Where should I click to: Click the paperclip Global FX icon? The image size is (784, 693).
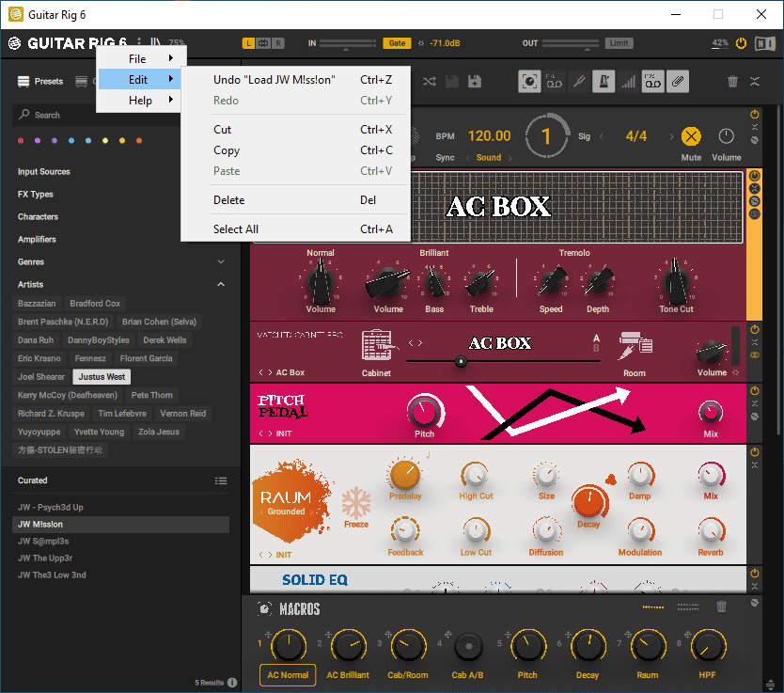(x=678, y=82)
